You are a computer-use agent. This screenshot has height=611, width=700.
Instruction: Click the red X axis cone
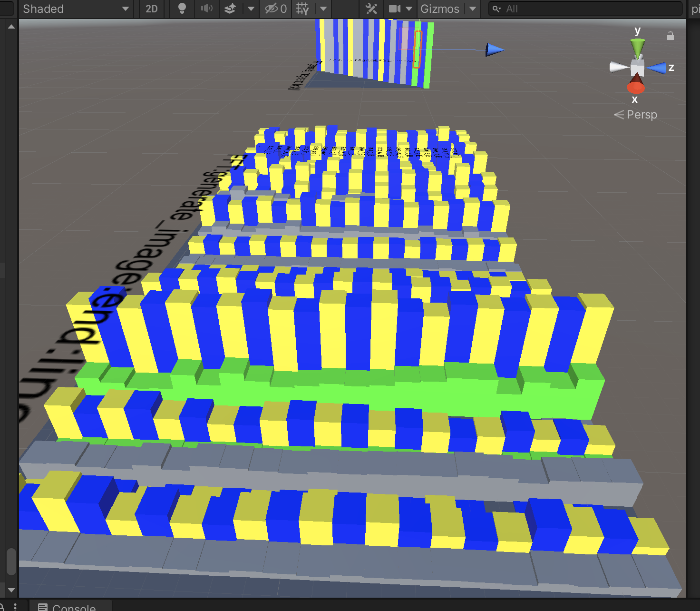636,85
